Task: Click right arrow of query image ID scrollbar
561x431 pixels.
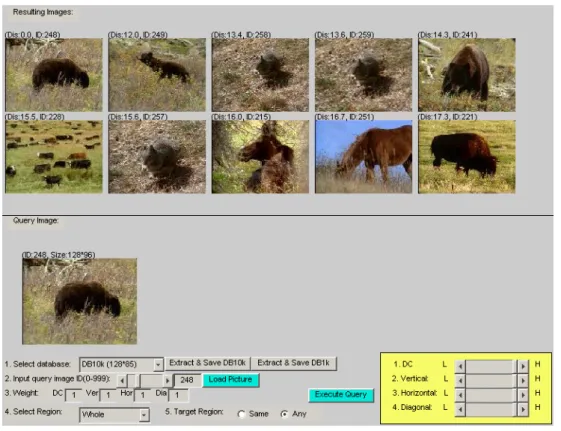Action: coord(167,381)
